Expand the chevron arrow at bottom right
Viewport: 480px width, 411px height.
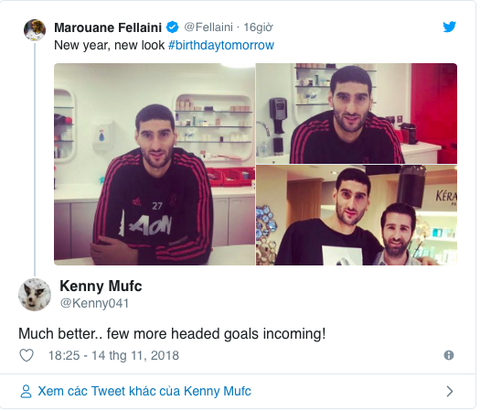450,391
